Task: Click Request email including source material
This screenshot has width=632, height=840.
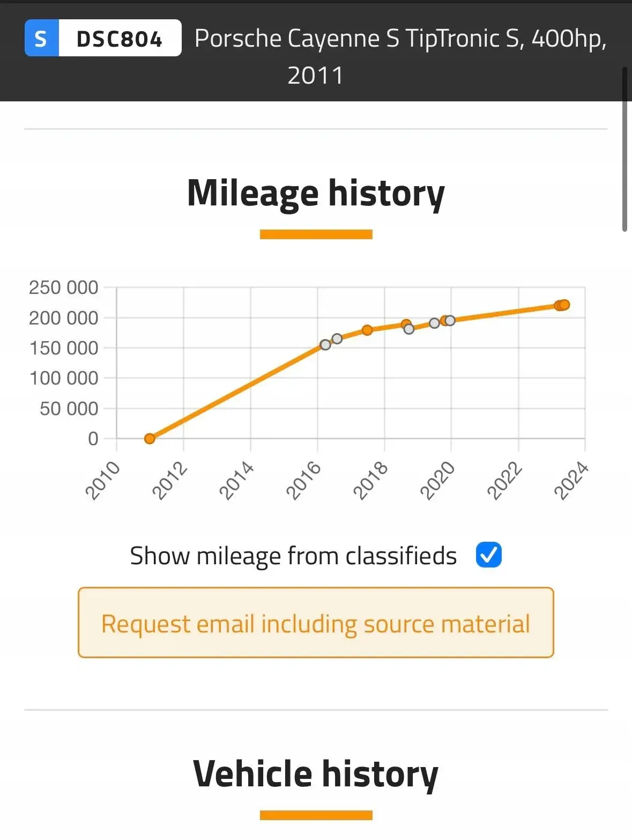Action: tap(316, 623)
